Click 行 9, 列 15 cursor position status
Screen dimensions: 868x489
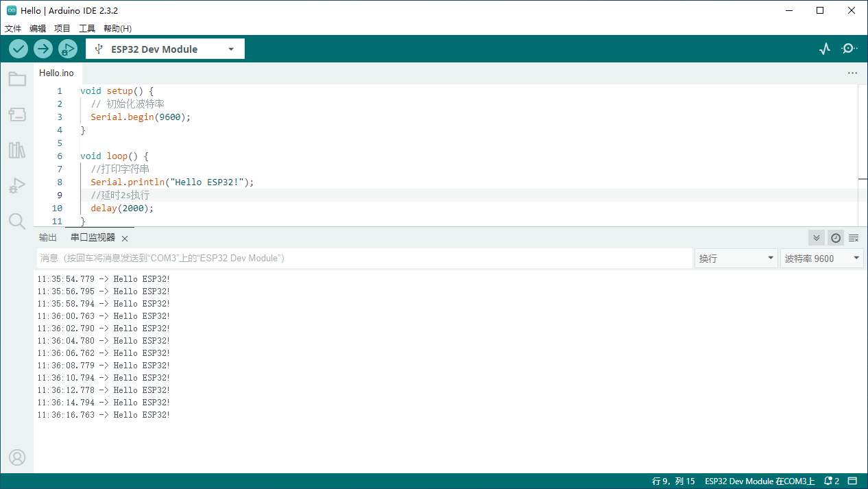pos(673,481)
